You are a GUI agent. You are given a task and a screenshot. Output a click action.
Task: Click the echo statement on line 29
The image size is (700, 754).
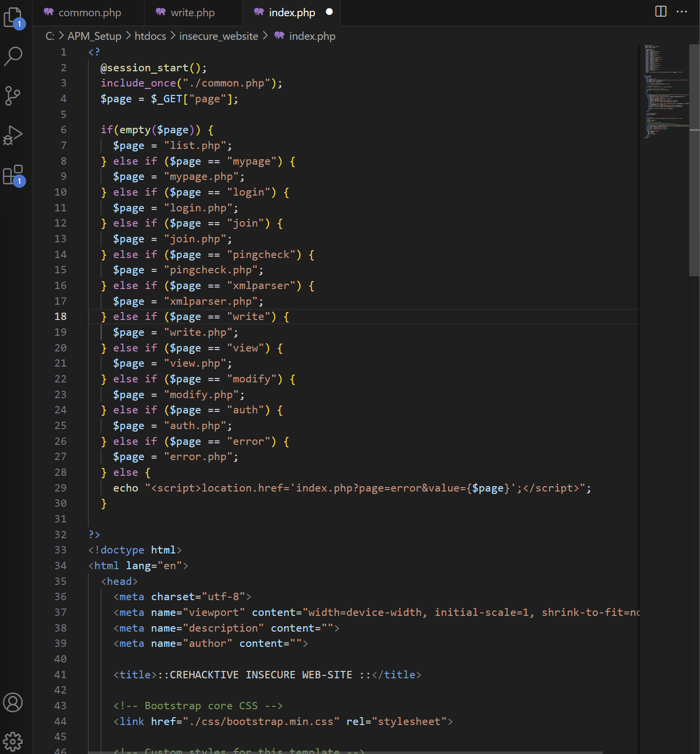click(352, 488)
